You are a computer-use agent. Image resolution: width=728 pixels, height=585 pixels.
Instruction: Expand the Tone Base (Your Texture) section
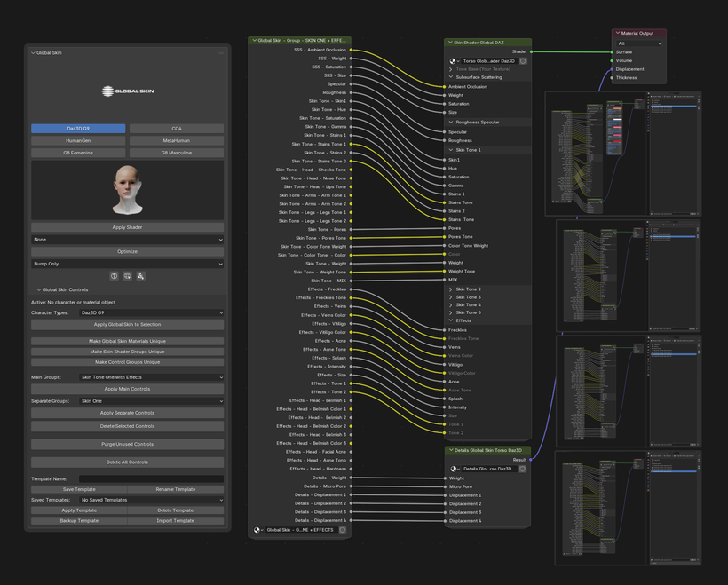pos(450,69)
